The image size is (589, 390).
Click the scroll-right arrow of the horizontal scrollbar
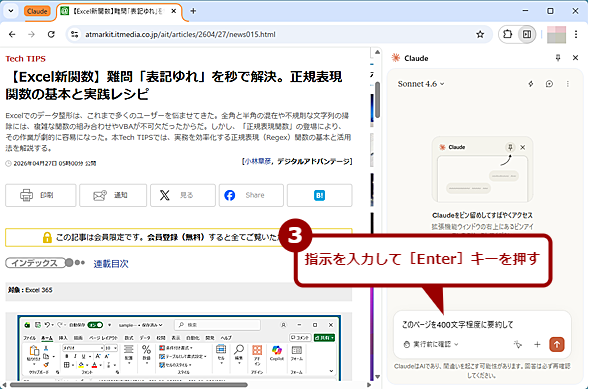(369, 385)
